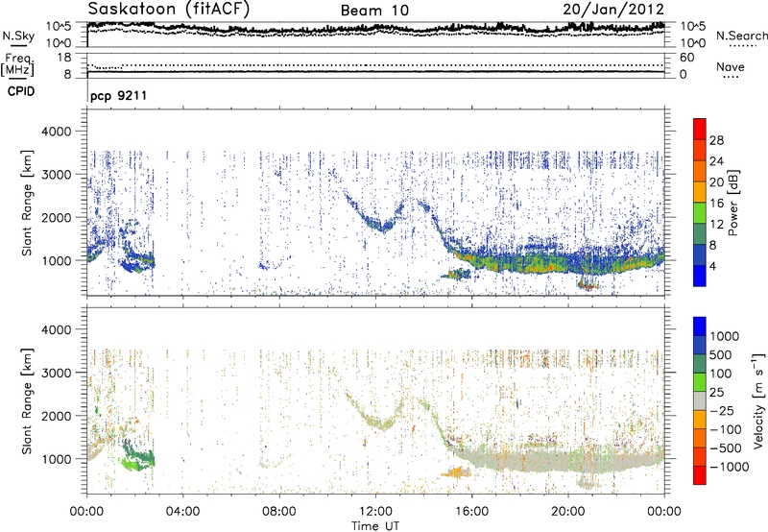Click the '1000' range tick of velocity panel

pyautogui.click(x=57, y=459)
